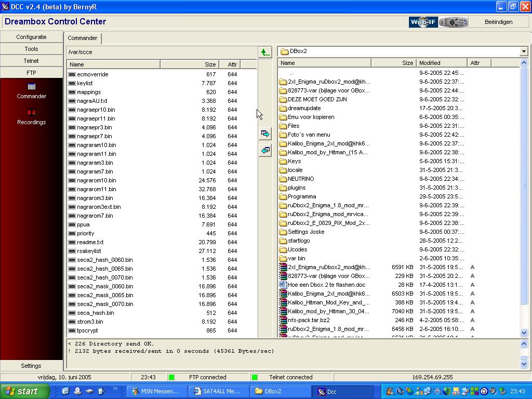Select the Emu voor kopieren folder
Viewport: 532px width, 399px height.
coord(399,117)
